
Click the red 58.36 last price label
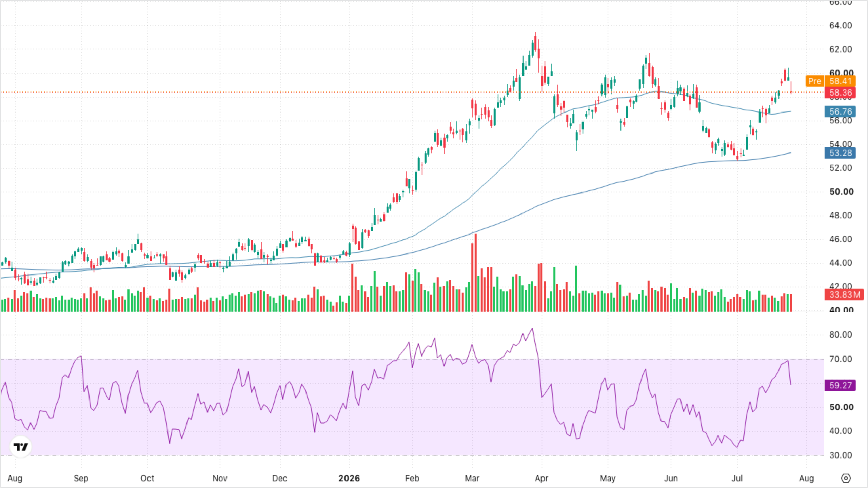click(x=840, y=93)
